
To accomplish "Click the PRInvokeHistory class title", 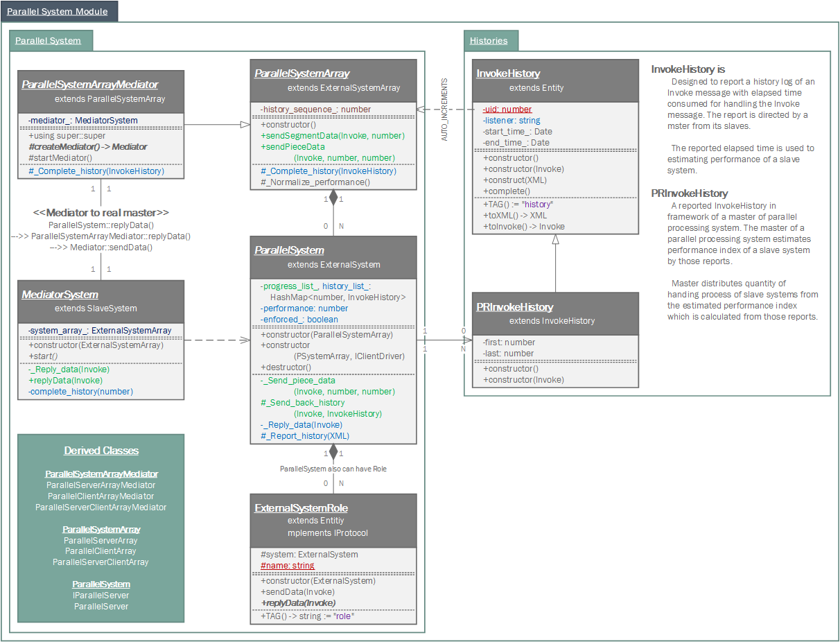I will coord(515,307).
